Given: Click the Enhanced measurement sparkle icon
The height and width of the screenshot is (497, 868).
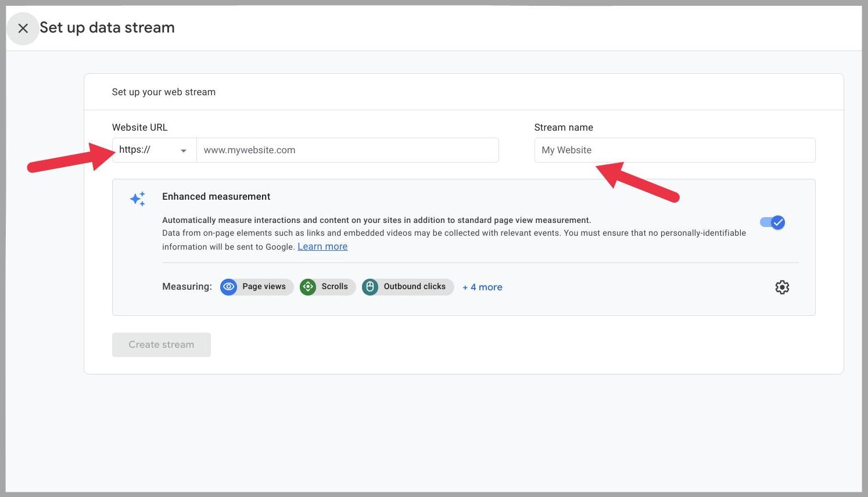Looking at the screenshot, I should [x=138, y=199].
